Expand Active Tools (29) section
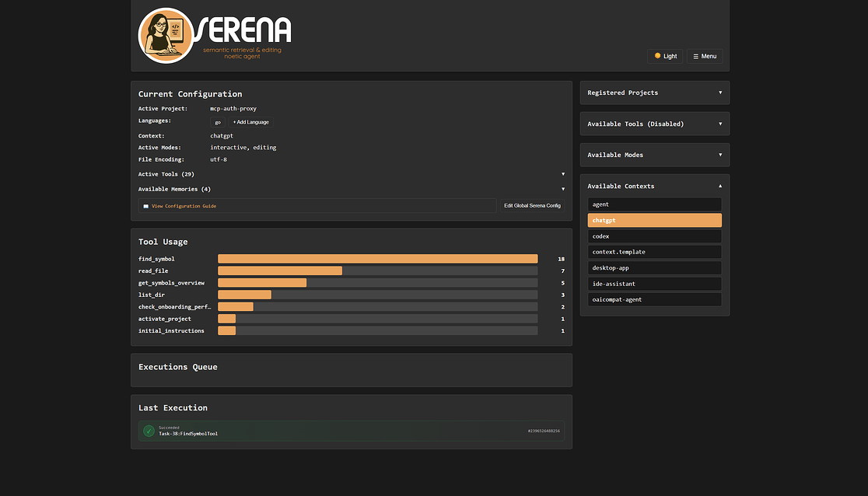Screen dimensions: 868x496 tap(352, 174)
